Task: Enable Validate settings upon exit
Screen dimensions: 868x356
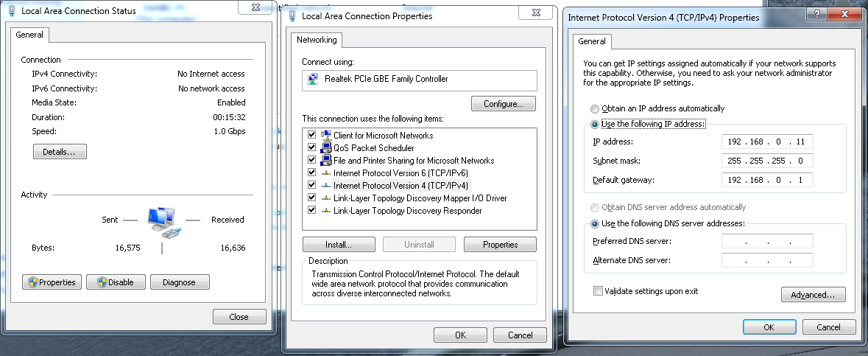Action: click(x=598, y=291)
